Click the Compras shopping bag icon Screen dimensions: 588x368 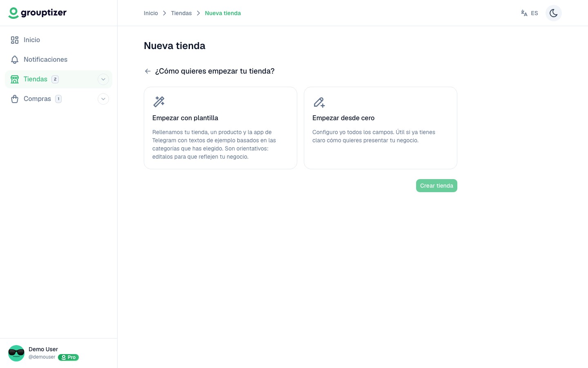pos(15,99)
